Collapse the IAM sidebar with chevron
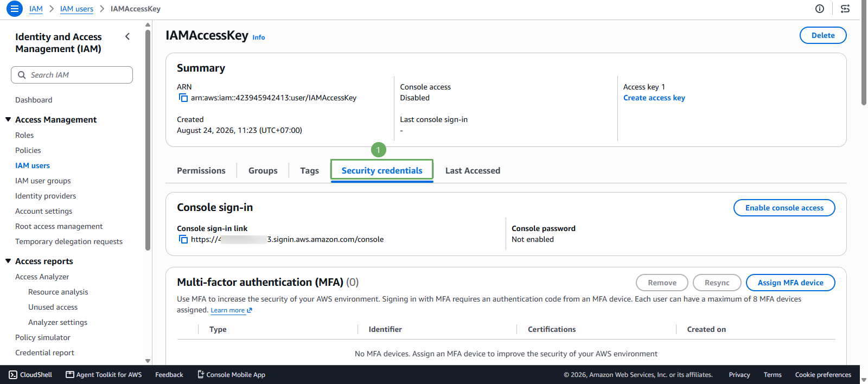The image size is (868, 384). [127, 36]
